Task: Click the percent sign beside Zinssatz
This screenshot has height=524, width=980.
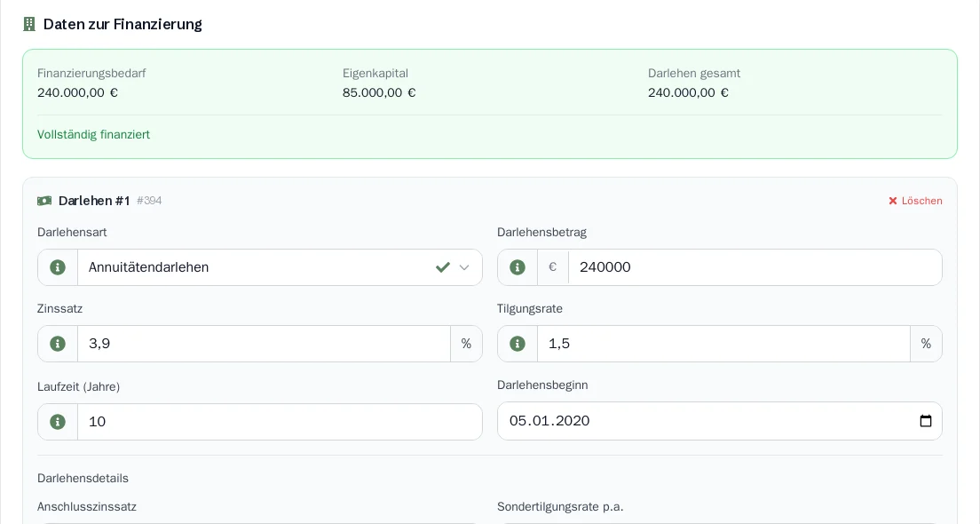Action: (x=466, y=344)
